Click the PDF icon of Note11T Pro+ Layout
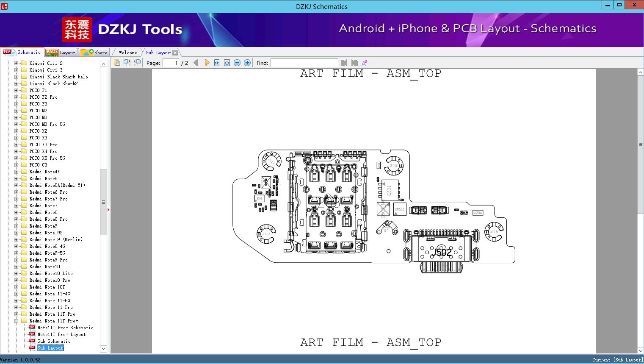Image resolution: width=644 pixels, height=364 pixels. click(x=32, y=334)
